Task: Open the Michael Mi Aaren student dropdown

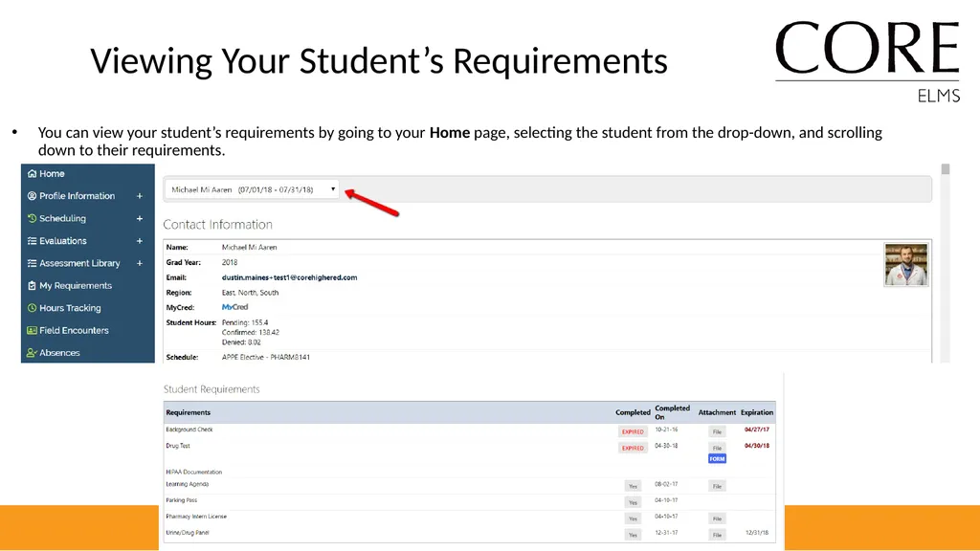Action: 252,189
